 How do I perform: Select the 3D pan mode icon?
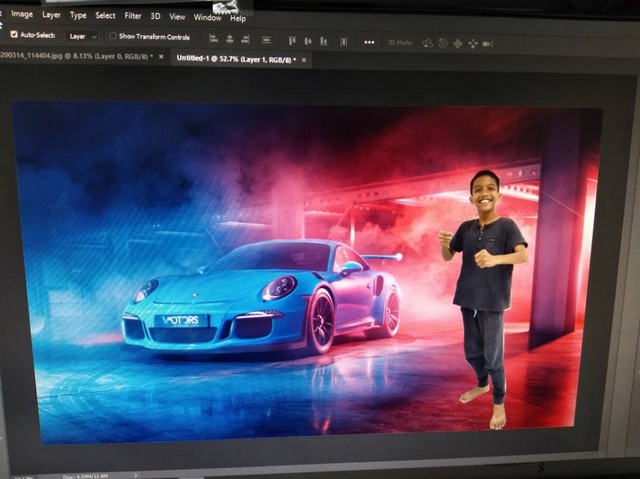tap(458, 44)
